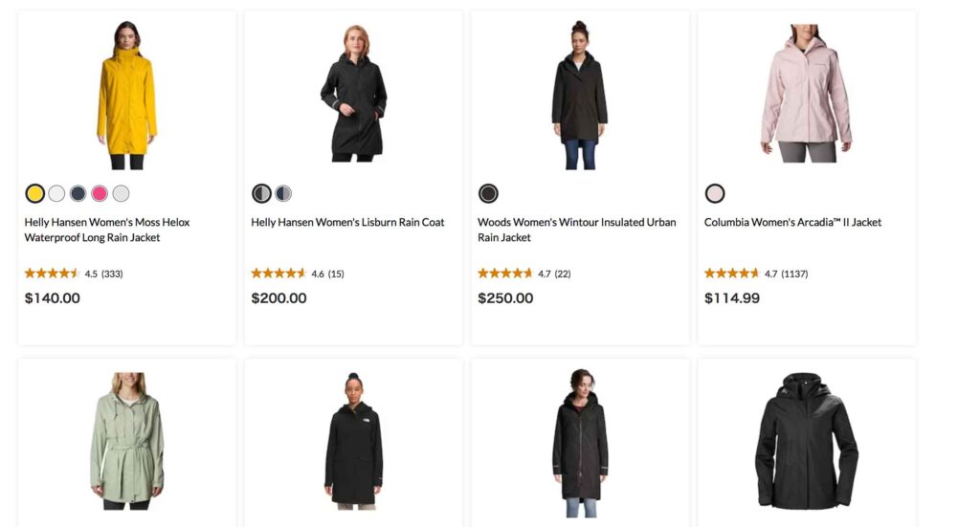This screenshot has width=980, height=527.
Task: Choose light grey Moss Helox swatch
Action: coord(121,193)
